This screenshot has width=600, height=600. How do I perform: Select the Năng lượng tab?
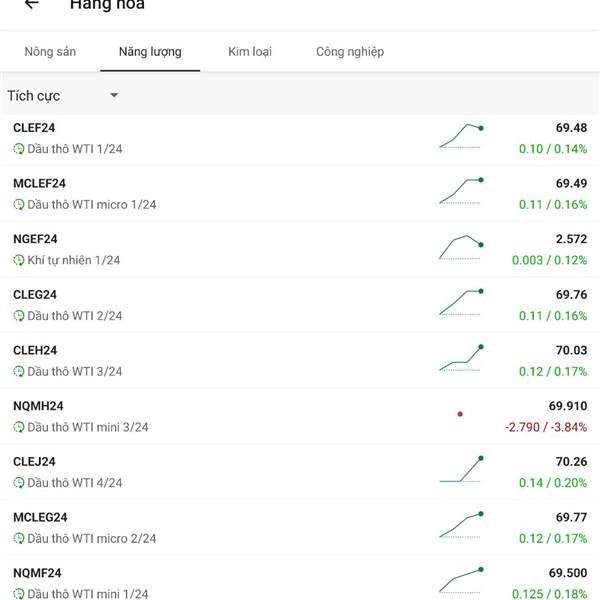[x=150, y=52]
